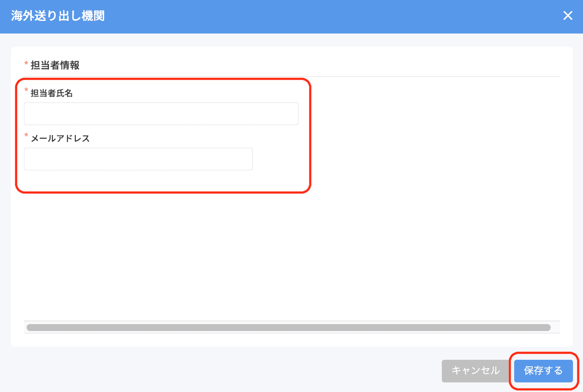The width and height of the screenshot is (583, 392).
Task: Click the empty white form panel area
Action: tap(292, 253)
